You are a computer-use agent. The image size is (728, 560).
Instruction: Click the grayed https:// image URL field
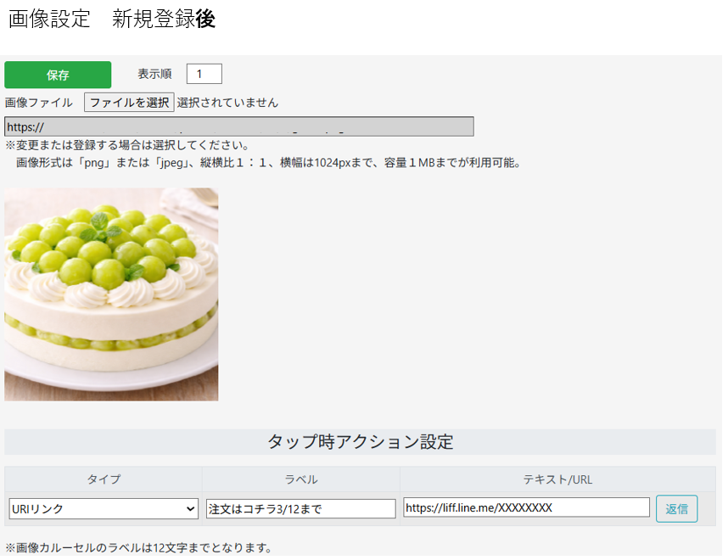(x=239, y=126)
